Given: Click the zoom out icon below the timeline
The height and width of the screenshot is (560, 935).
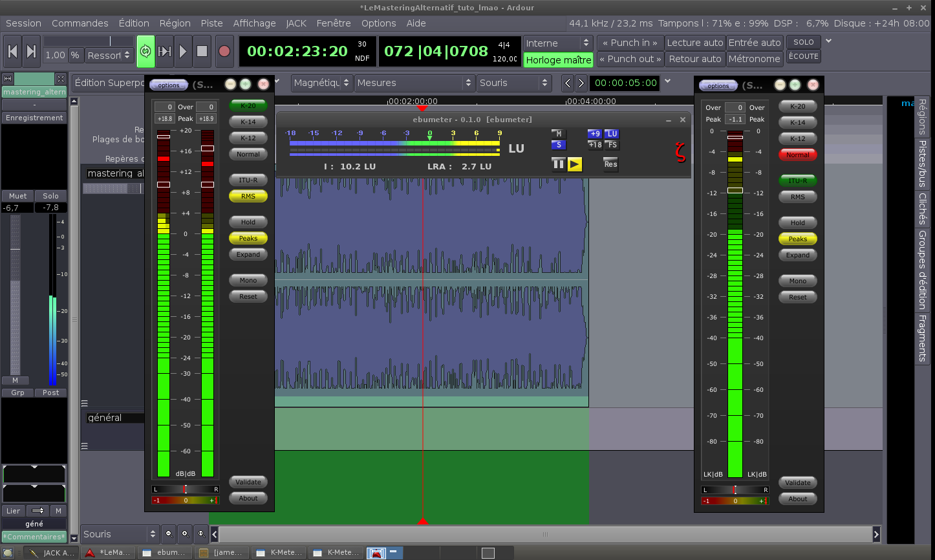Looking at the screenshot, I should 169,534.
